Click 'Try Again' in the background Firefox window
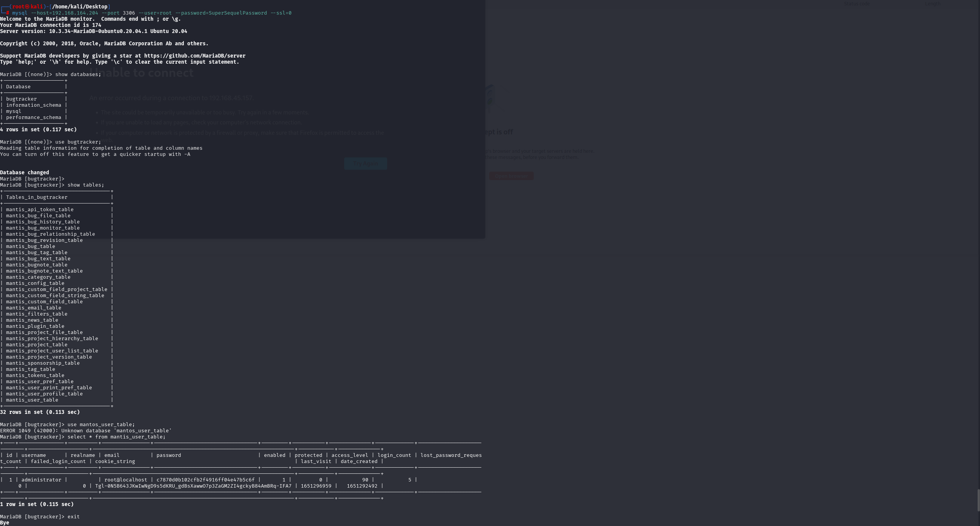980x526 pixels. click(366, 164)
